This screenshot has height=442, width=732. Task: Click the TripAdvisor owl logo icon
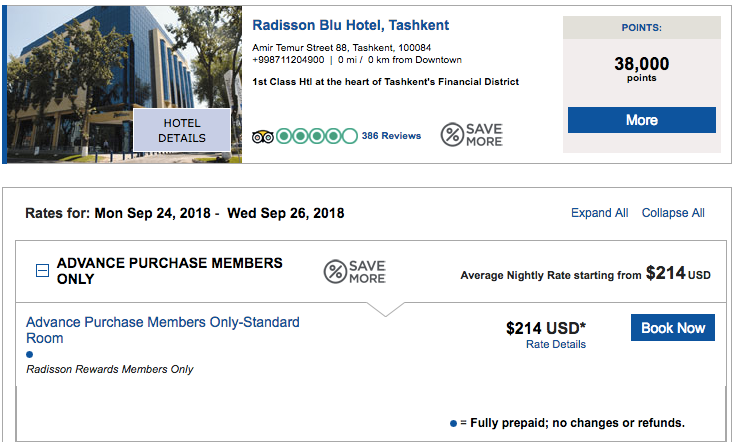click(263, 136)
